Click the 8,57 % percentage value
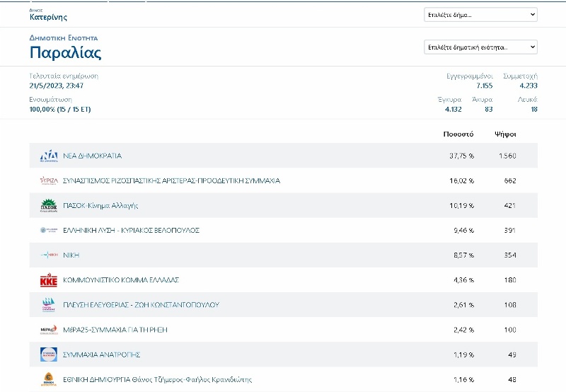 (x=464, y=255)
